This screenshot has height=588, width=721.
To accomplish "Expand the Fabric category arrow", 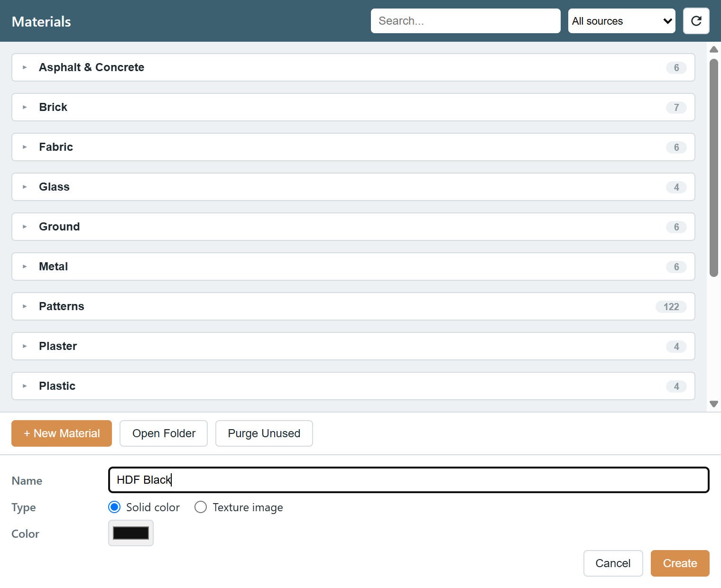I will (x=25, y=147).
